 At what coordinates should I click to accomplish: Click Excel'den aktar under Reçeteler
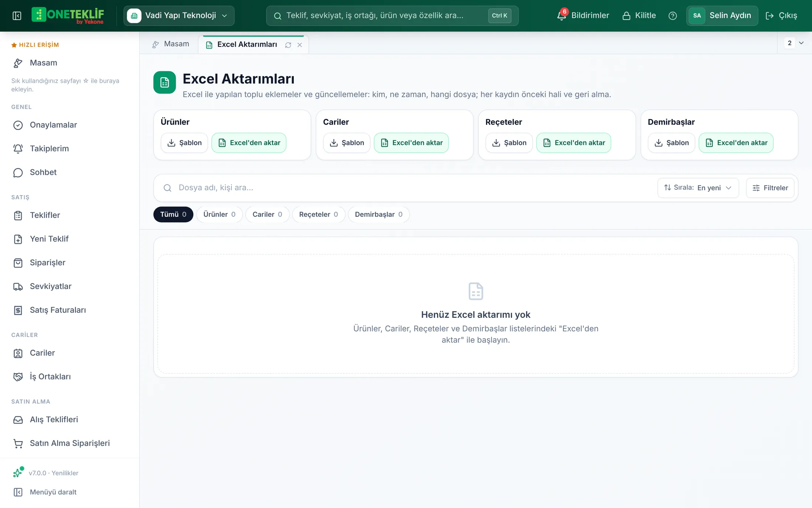point(574,143)
